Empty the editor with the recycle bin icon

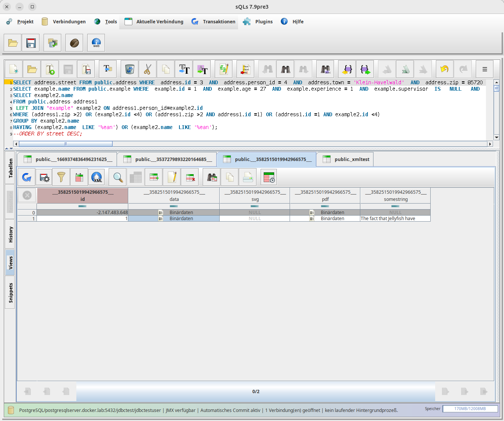130,69
